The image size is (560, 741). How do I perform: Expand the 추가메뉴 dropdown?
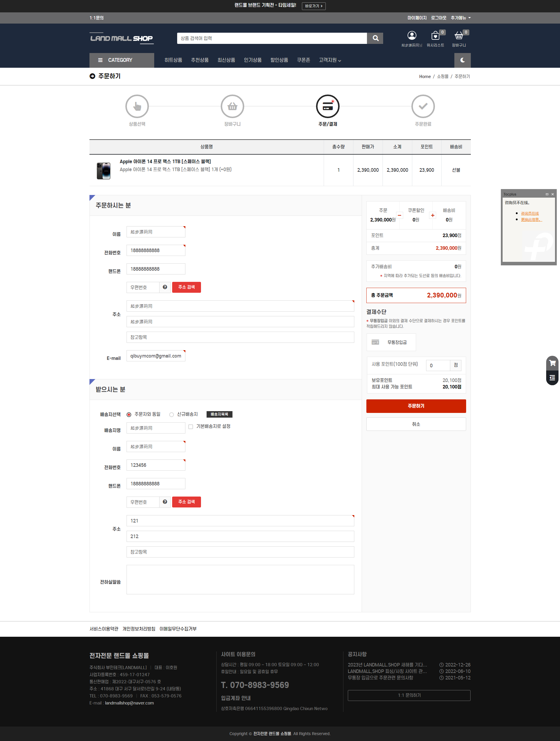tap(461, 18)
